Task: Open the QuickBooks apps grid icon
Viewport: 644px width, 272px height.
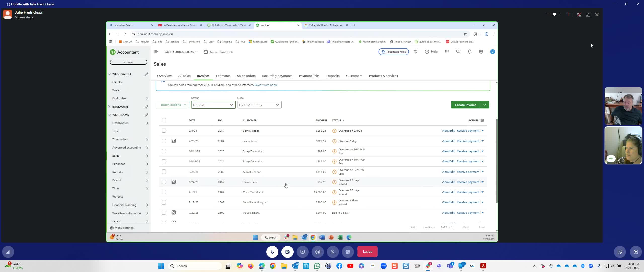Action: [447, 52]
